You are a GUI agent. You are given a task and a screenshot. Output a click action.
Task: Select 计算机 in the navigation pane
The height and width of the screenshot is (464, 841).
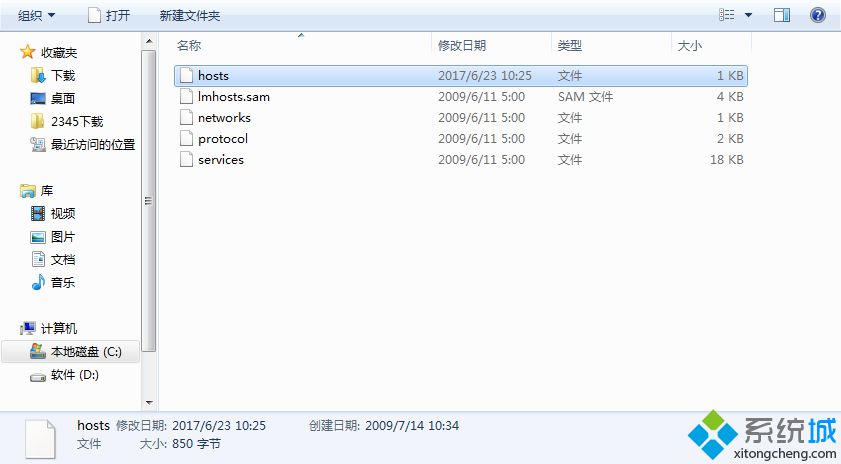59,328
